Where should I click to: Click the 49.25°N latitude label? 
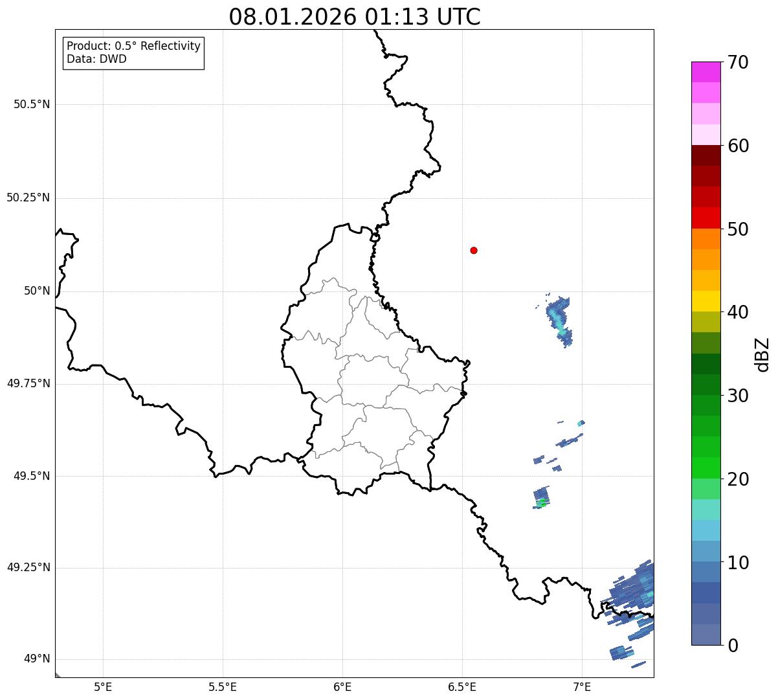[x=28, y=568]
